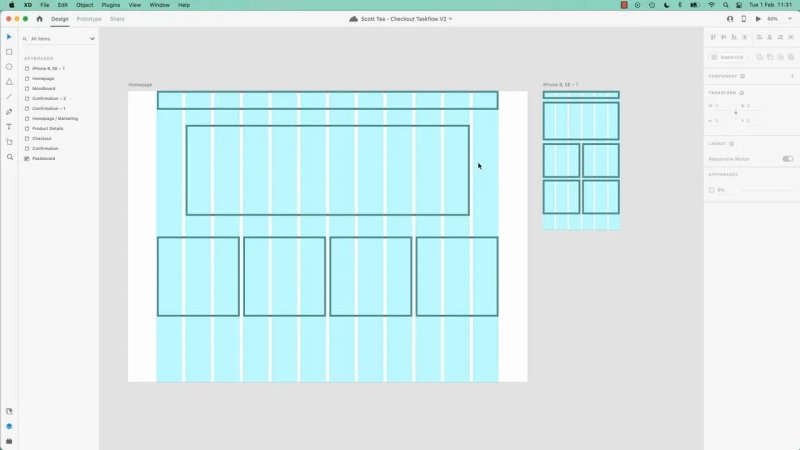Select the Moodboard artboard layer

pyautogui.click(x=43, y=88)
